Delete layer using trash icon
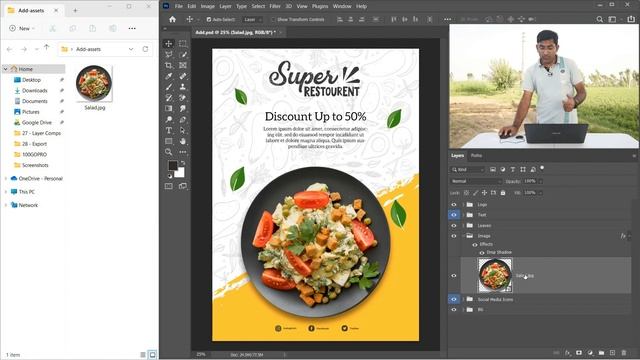640x360 pixels. (624, 353)
